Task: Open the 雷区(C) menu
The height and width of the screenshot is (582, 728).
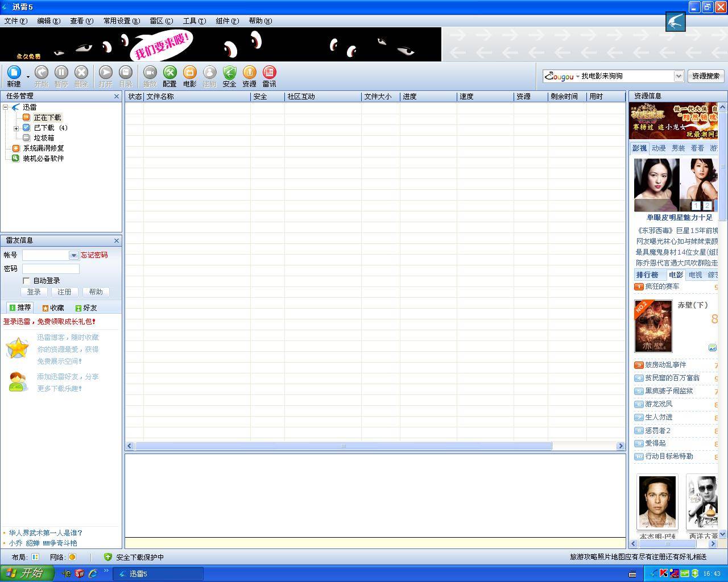Action: tap(161, 21)
